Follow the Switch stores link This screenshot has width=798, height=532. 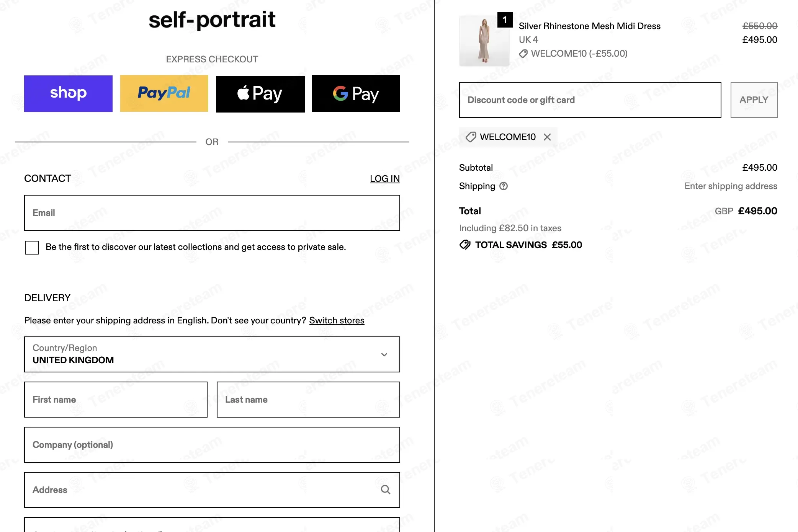pyautogui.click(x=337, y=320)
